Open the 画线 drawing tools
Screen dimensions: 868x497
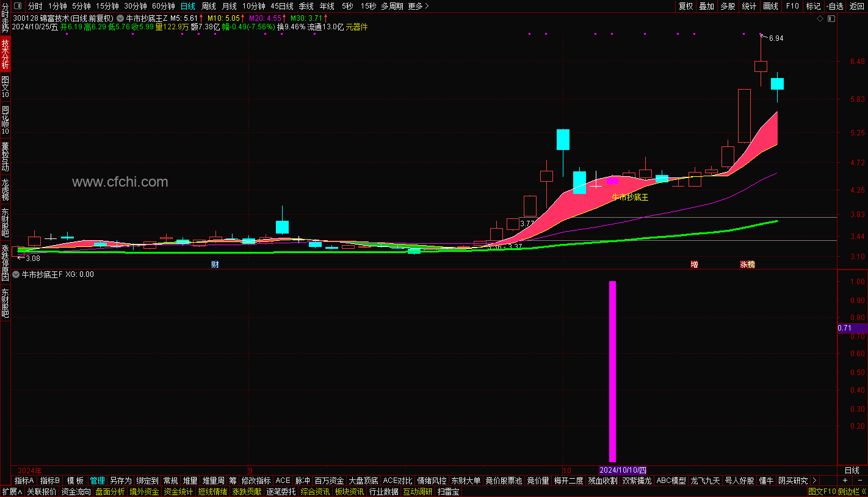tap(771, 6)
